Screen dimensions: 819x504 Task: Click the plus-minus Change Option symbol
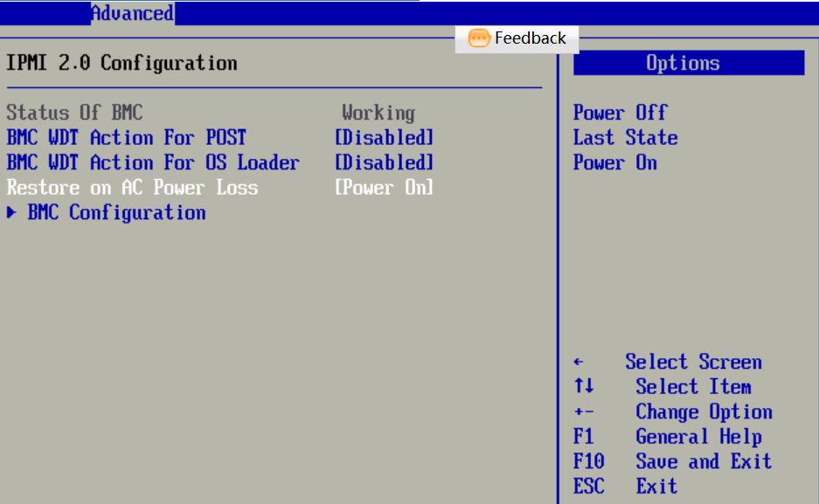click(585, 412)
